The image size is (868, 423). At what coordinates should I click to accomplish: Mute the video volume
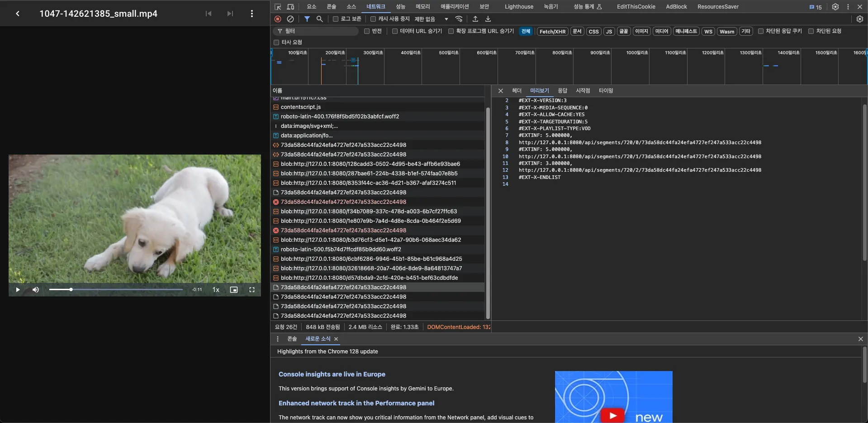[36, 290]
